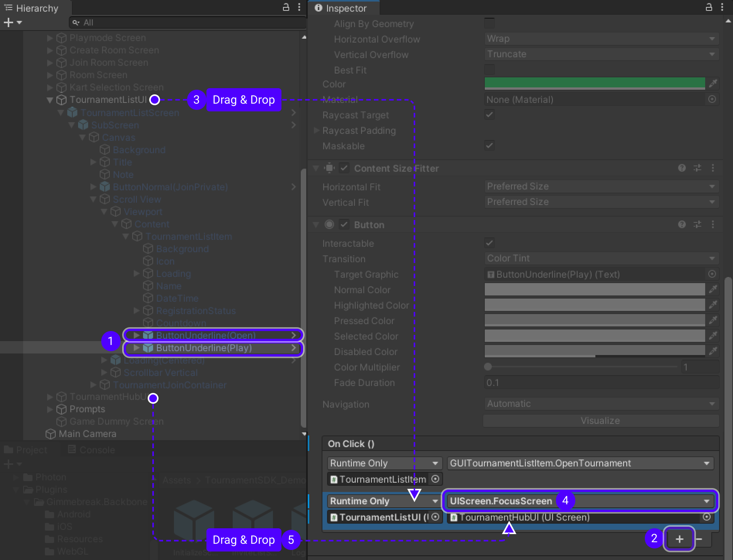Add new On Click event with plus

[679, 539]
